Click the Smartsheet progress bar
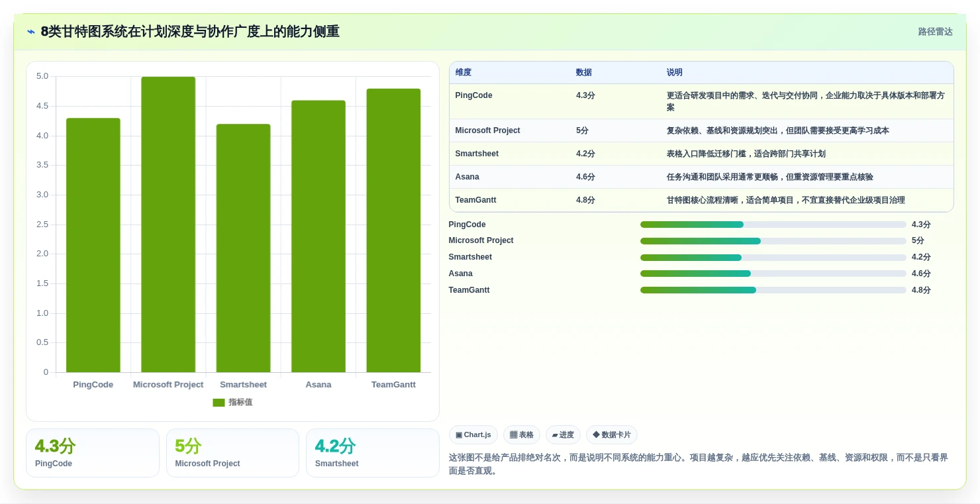This screenshot has width=980, height=504. click(x=773, y=258)
